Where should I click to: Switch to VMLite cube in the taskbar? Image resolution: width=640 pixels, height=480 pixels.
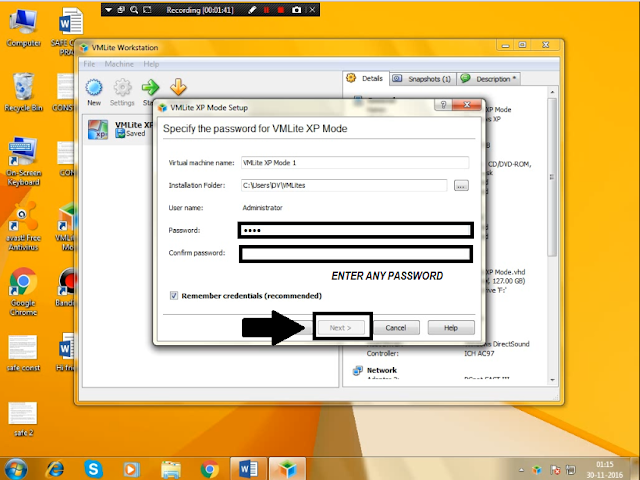[x=287, y=469]
